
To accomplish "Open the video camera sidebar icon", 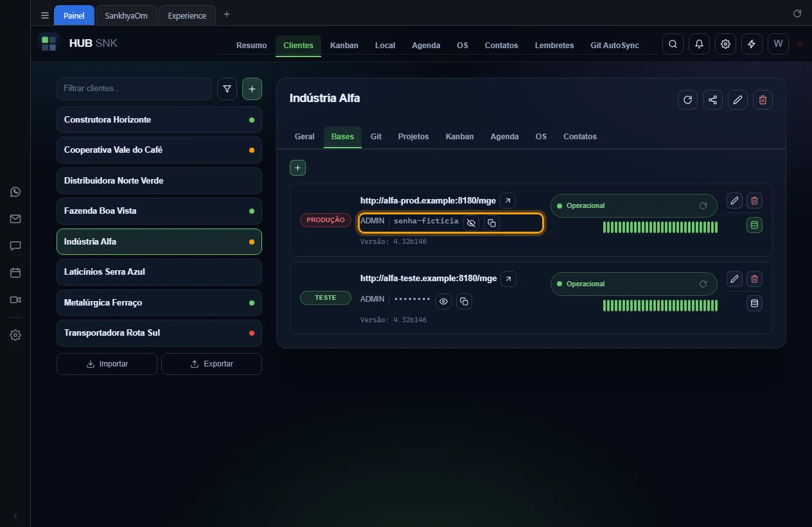I will coord(15,300).
